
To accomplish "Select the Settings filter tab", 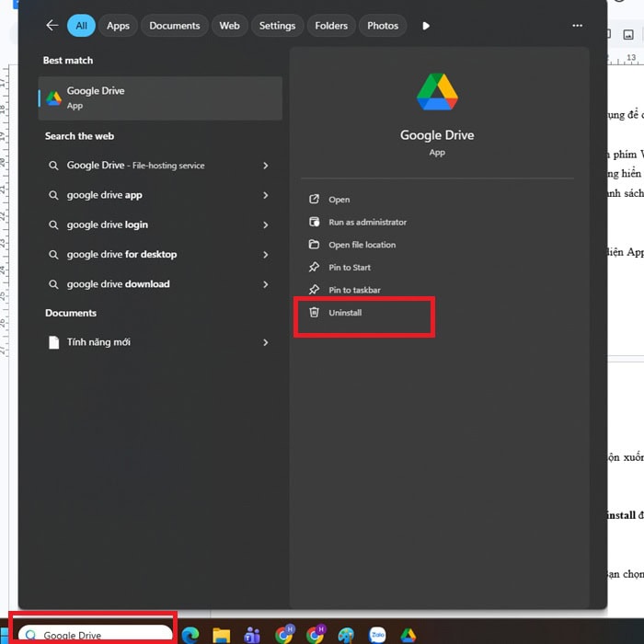I will (277, 26).
